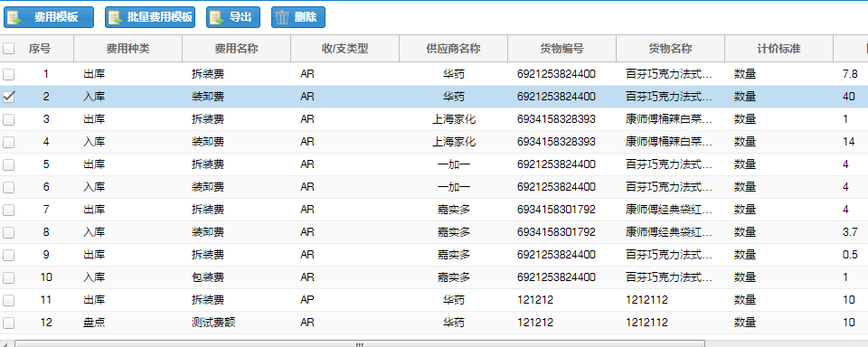Check the checkbox for row 12

[x=9, y=323]
